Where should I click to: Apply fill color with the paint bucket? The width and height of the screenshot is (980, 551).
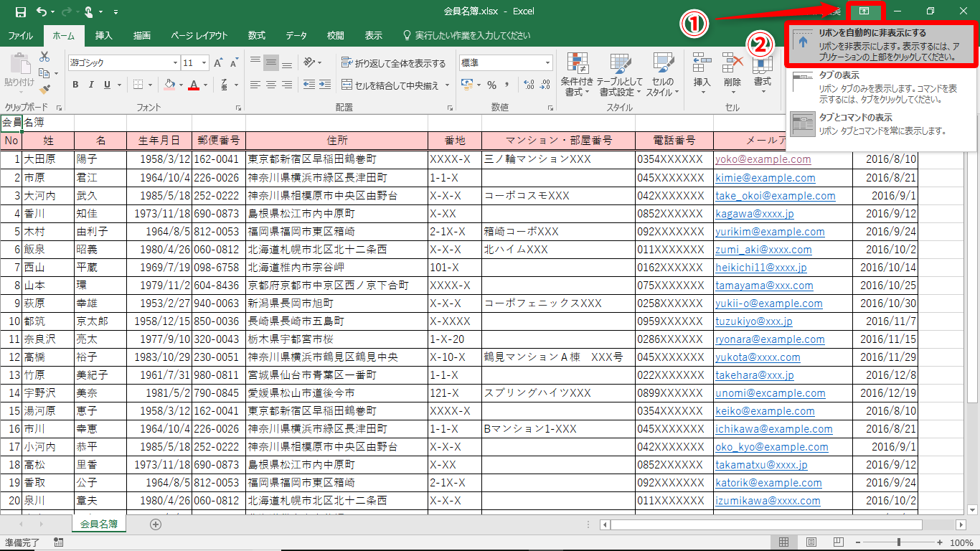coord(170,85)
